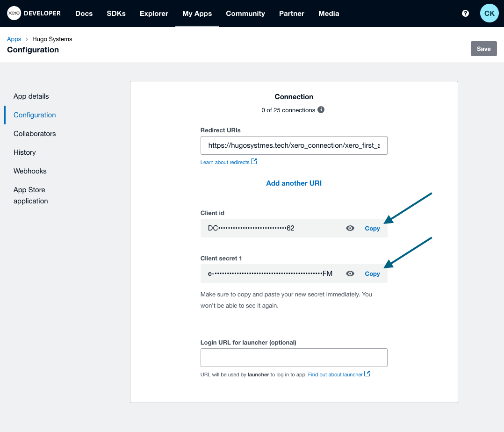Show Client secret 1 using eye icon
The image size is (504, 432).
point(350,274)
